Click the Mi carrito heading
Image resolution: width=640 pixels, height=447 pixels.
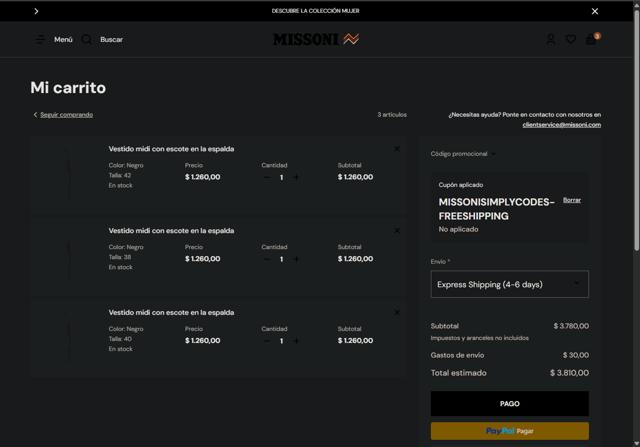[68, 88]
